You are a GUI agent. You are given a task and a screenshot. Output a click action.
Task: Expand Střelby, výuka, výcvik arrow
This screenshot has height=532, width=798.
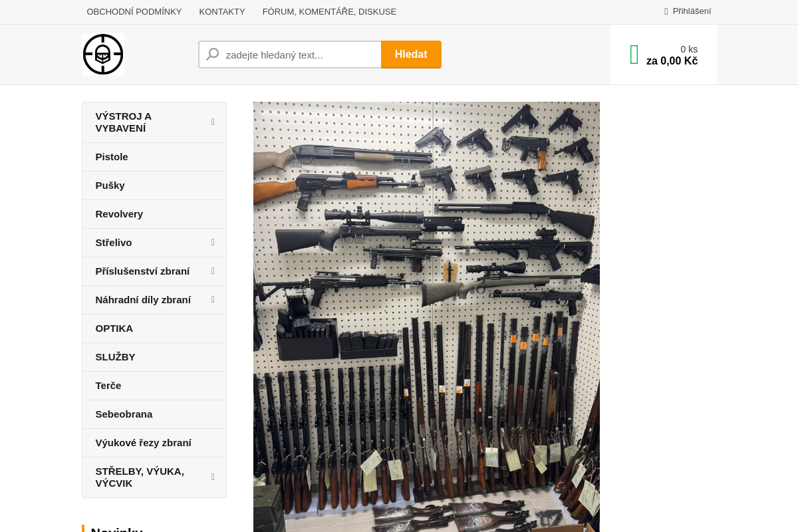(213, 477)
